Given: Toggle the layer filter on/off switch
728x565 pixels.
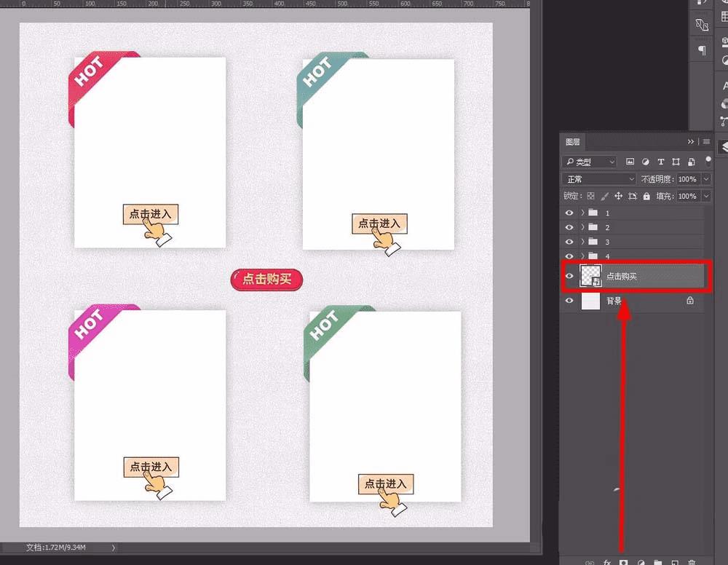Looking at the screenshot, I should pyautogui.click(x=708, y=161).
